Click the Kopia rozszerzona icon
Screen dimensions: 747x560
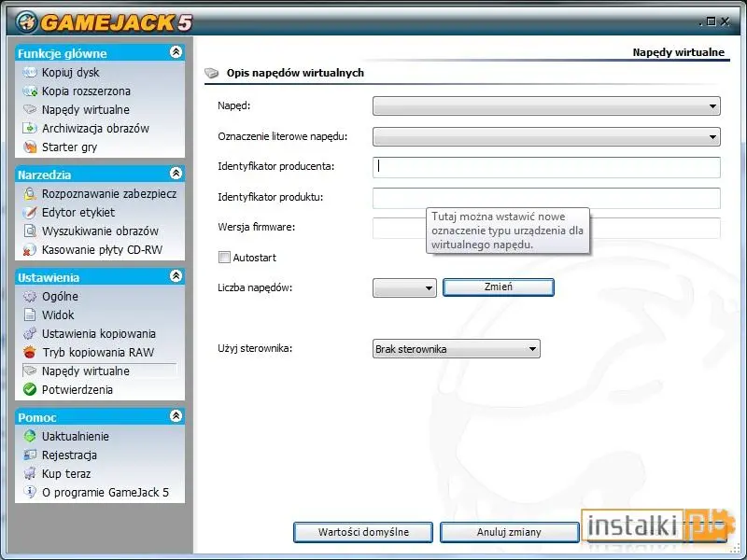click(30, 91)
